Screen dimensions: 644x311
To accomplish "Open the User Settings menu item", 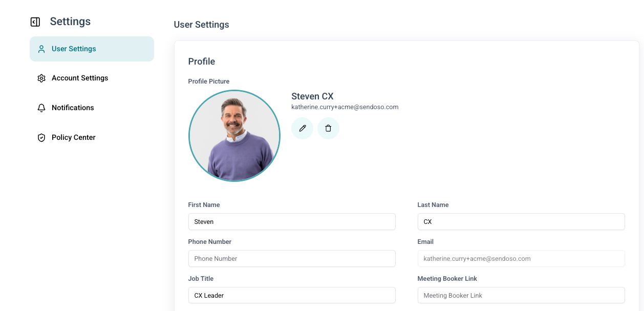I will 92,49.
